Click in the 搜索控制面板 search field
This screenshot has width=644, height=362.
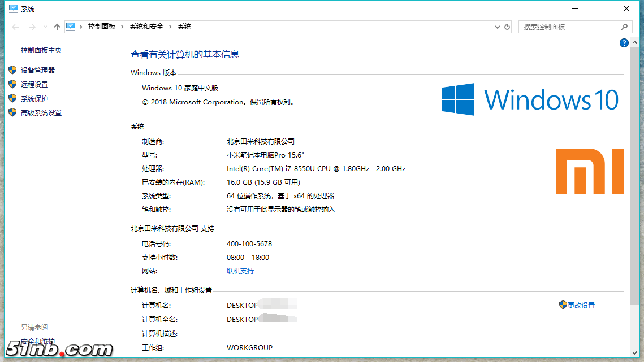point(568,27)
